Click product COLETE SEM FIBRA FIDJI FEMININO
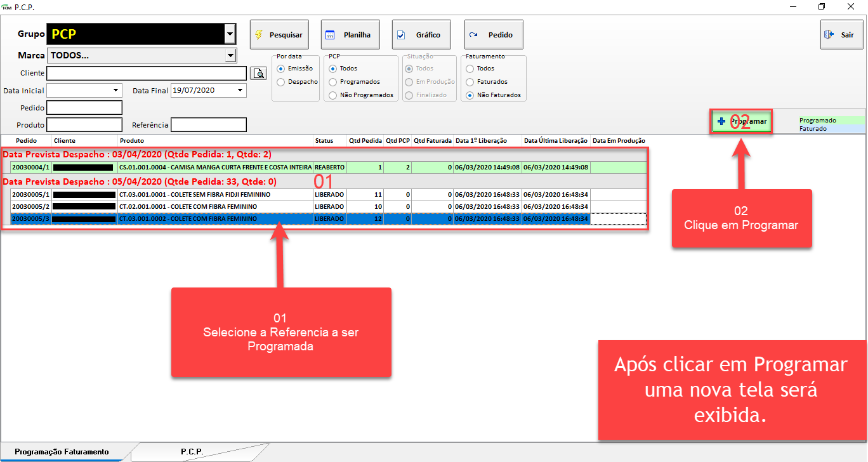 [x=215, y=194]
